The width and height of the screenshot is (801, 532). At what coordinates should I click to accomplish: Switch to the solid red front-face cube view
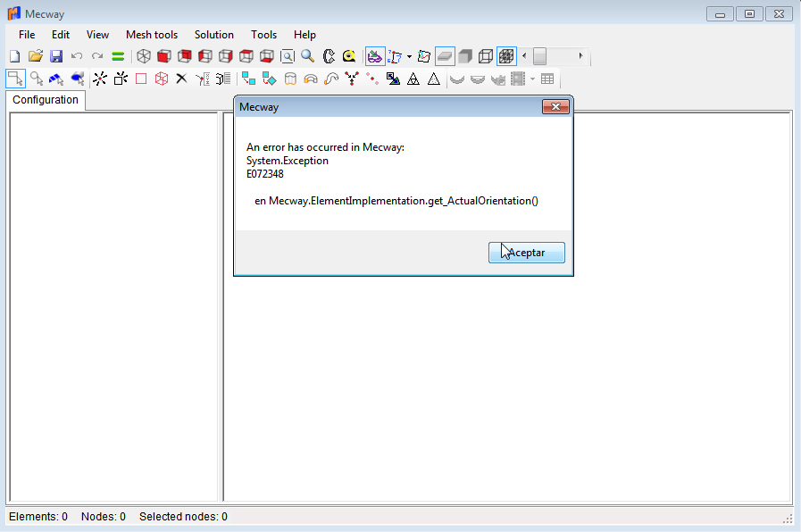(x=164, y=56)
